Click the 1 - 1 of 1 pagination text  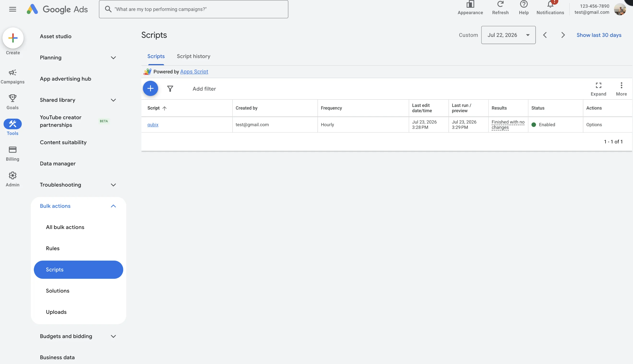point(613,142)
